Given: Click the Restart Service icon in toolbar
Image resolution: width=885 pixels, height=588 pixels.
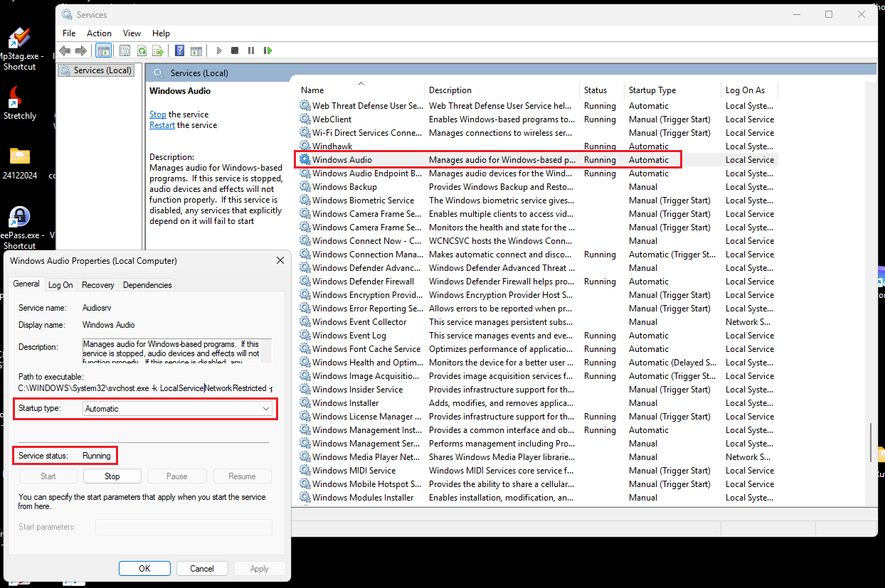Looking at the screenshot, I should (x=268, y=50).
